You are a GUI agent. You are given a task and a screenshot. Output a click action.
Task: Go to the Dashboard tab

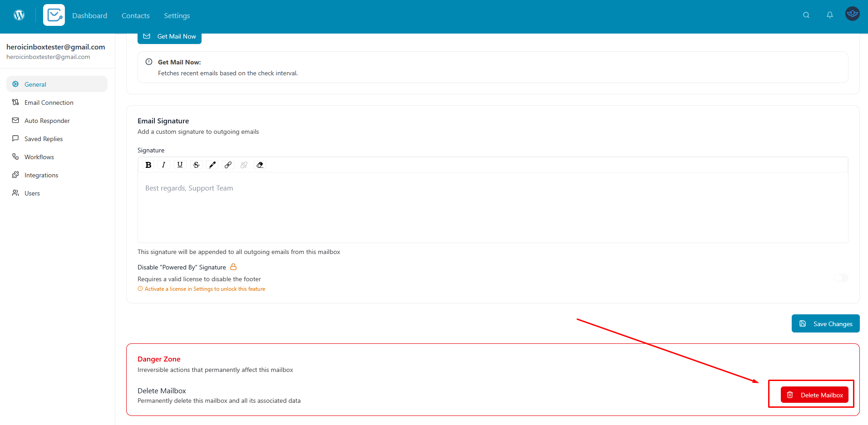[x=89, y=16]
